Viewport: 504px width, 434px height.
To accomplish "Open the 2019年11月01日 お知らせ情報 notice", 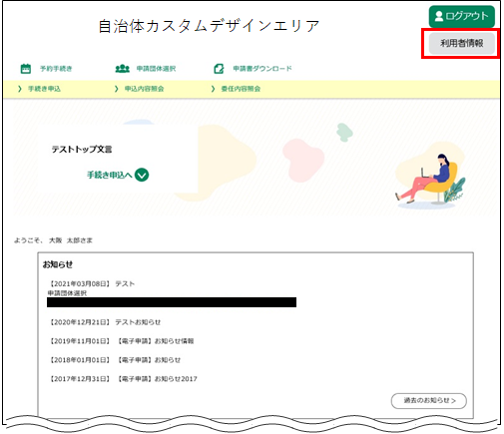I will click(122, 341).
